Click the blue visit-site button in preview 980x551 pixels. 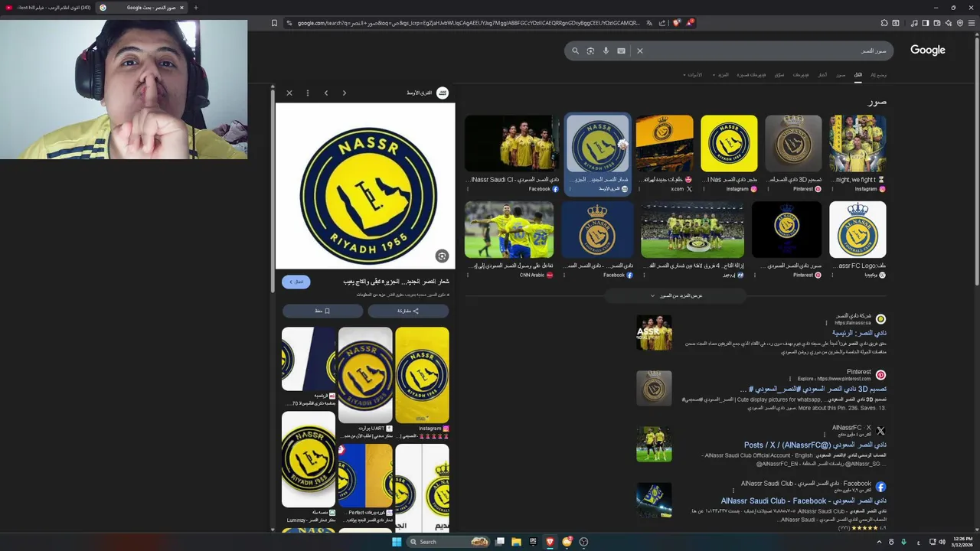(x=296, y=282)
